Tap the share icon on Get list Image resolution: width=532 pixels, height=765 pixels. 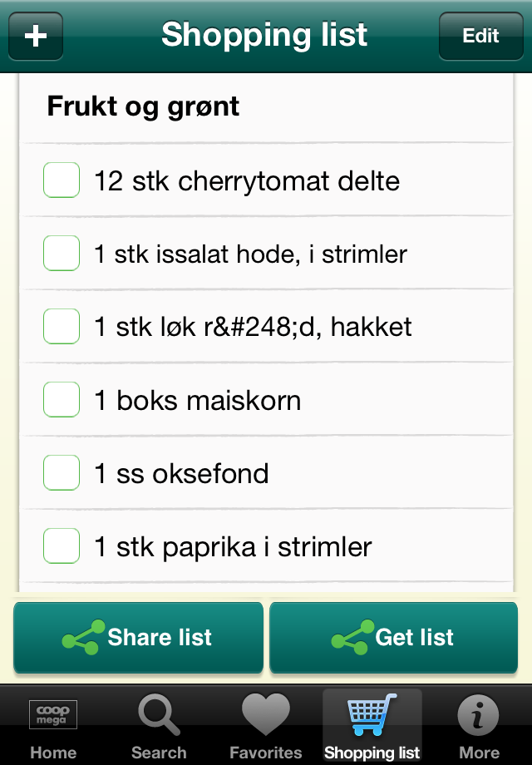coord(352,638)
